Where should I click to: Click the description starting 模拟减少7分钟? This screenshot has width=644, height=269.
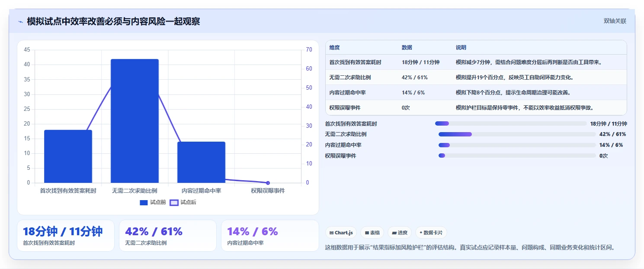click(529, 62)
